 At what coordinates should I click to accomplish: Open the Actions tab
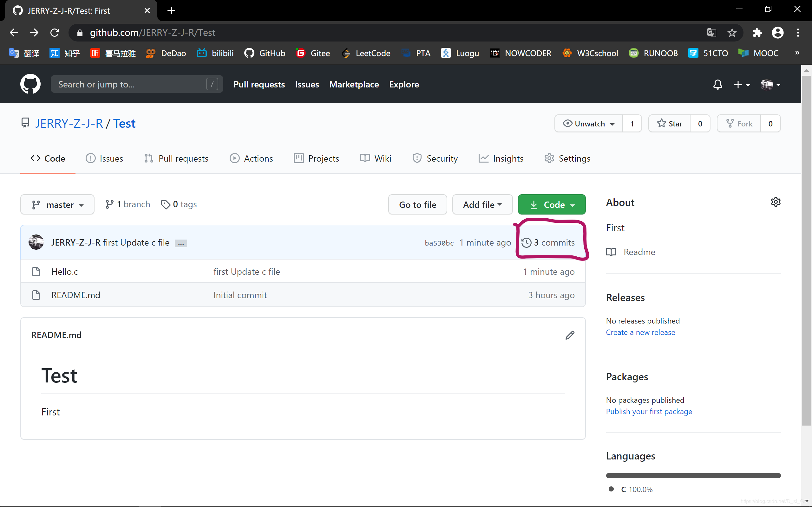coord(251,158)
